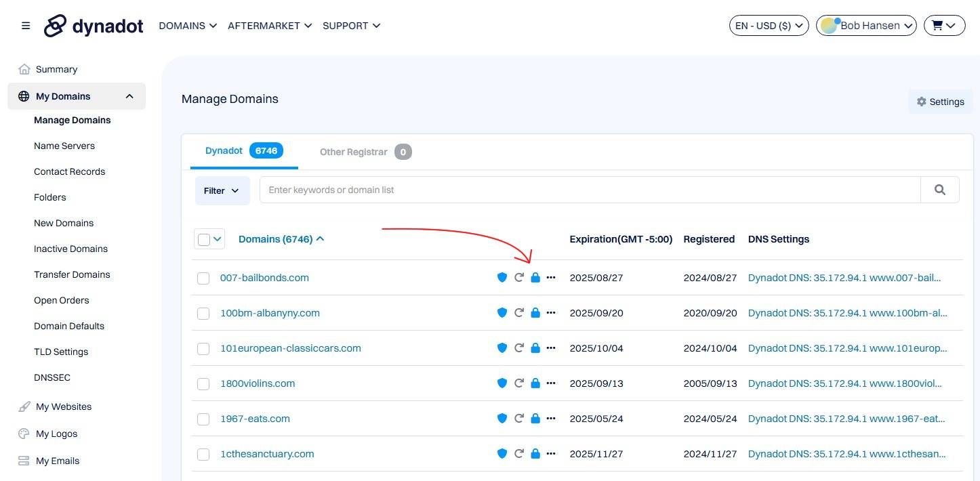Go to Dynadot logo home
Viewport: 980px width, 481px height.
click(94, 26)
